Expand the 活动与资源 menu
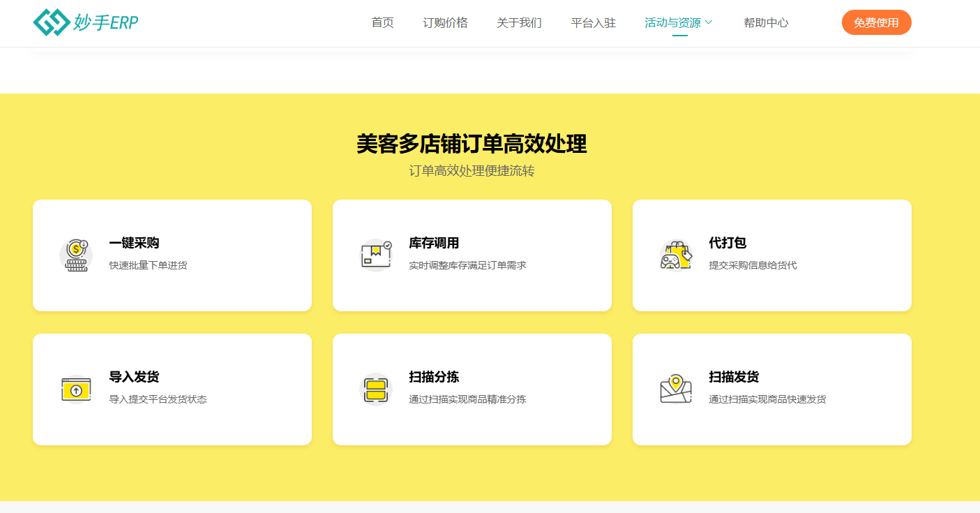980x513 pixels. [x=673, y=22]
